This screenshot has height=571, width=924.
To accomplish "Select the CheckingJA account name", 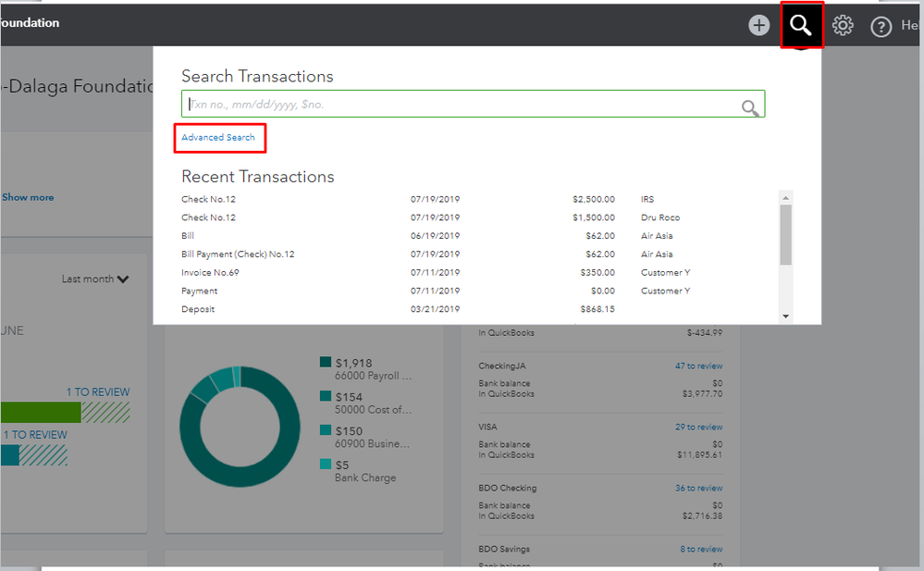I will click(501, 366).
